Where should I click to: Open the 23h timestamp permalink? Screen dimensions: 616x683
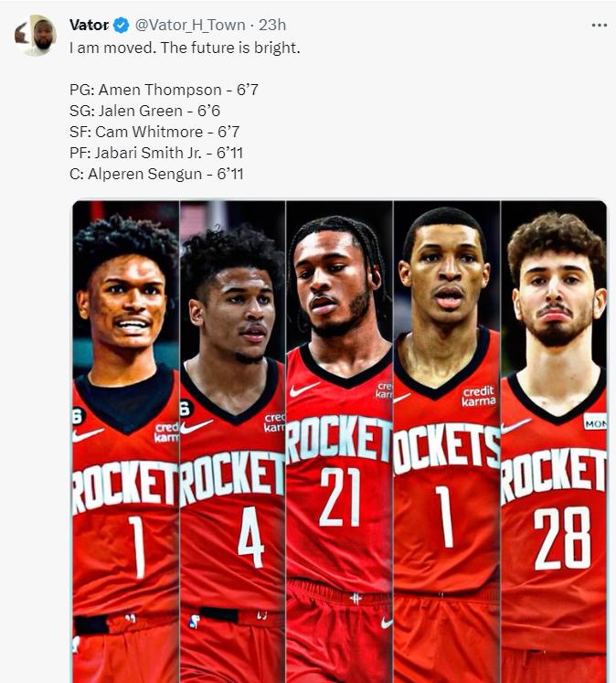(x=272, y=25)
